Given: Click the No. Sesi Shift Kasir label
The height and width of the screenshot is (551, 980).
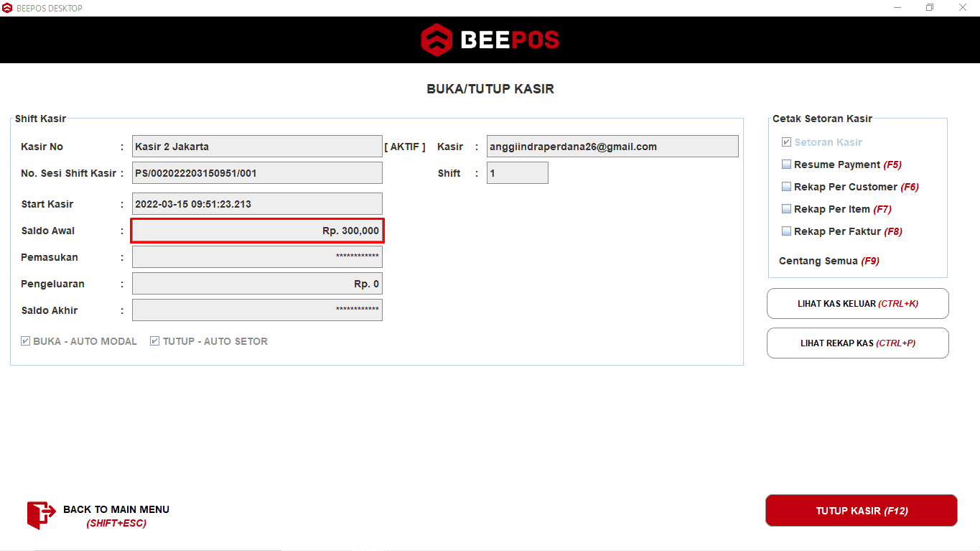Looking at the screenshot, I should [69, 173].
